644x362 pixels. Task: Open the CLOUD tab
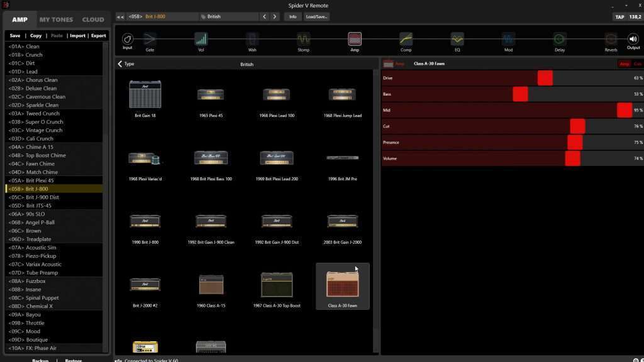point(93,19)
